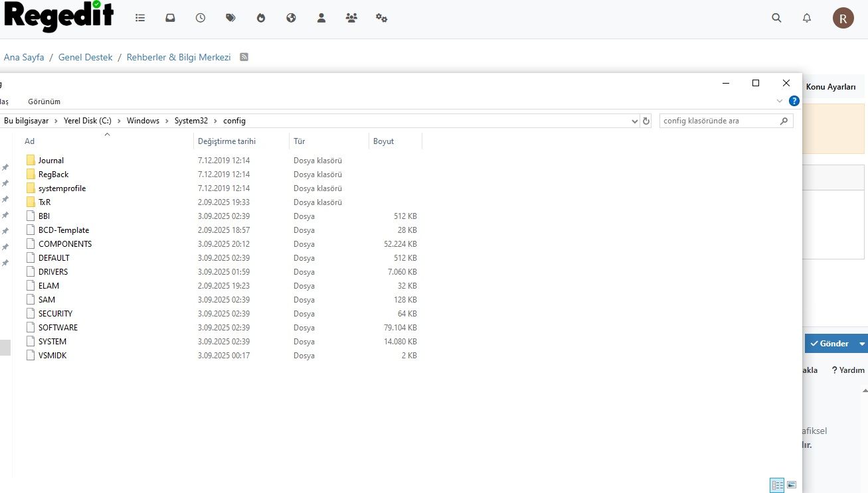The width and height of the screenshot is (868, 493).
Task: Click the clock recent-activity icon
Action: (x=201, y=18)
